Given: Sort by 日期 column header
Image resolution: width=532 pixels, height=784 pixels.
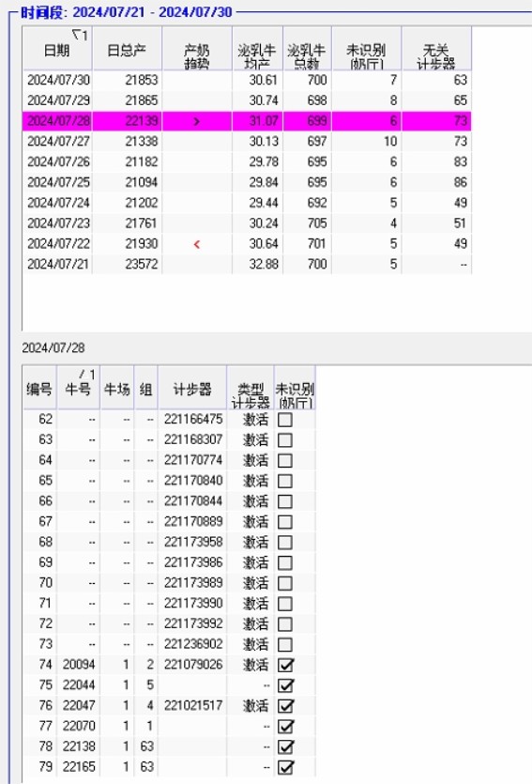Looking at the screenshot, I should pos(57,49).
